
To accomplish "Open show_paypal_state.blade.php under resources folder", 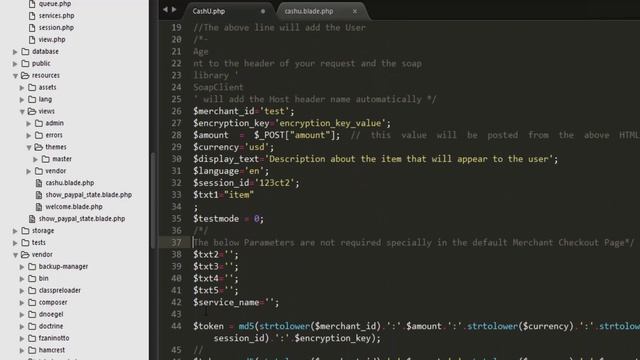I will click(x=82, y=219).
